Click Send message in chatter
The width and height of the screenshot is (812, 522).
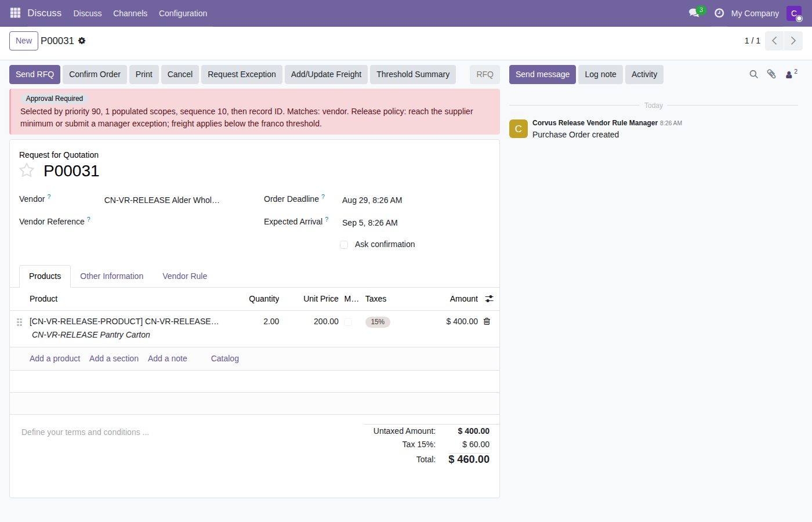click(x=542, y=74)
